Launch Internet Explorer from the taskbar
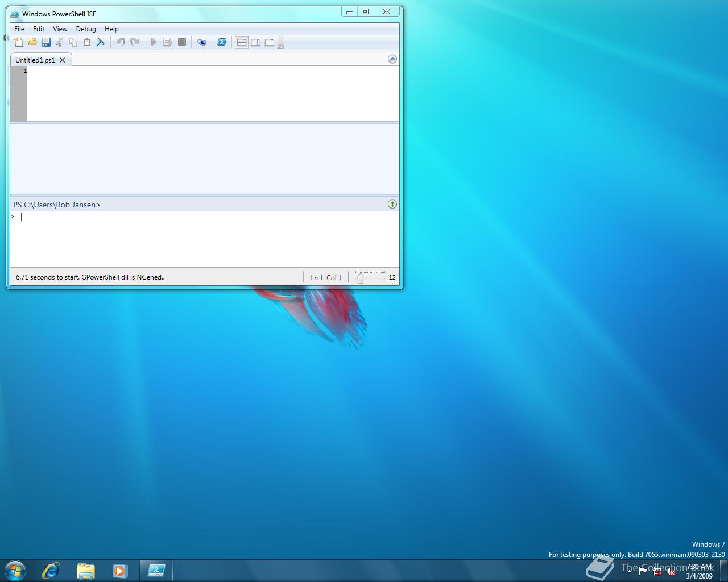728x582 pixels. click(x=51, y=571)
